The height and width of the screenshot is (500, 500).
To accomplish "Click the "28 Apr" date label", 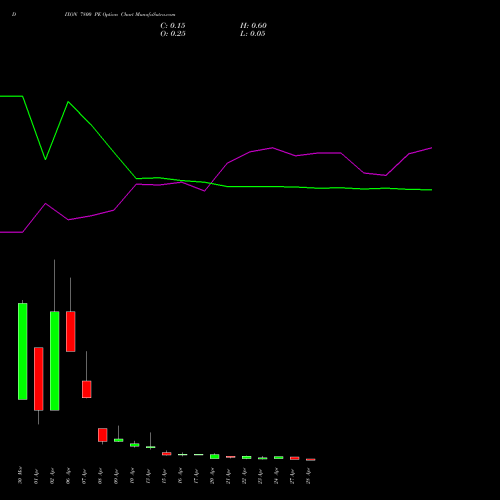I will pyautogui.click(x=308, y=476).
